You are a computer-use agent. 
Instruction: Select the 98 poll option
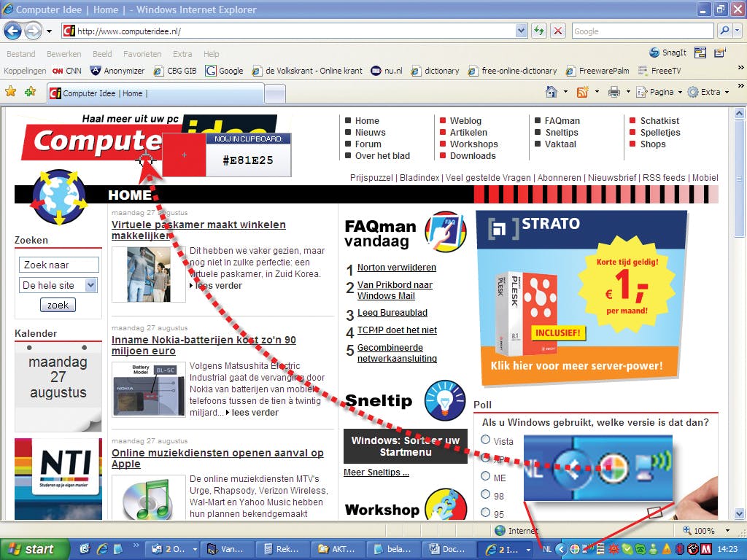coord(485,494)
